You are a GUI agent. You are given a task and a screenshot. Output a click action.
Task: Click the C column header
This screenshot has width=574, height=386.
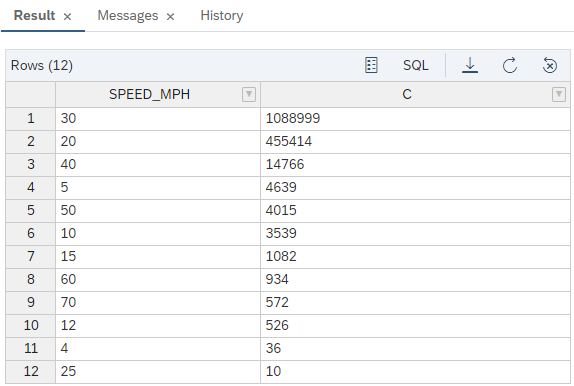(407, 94)
